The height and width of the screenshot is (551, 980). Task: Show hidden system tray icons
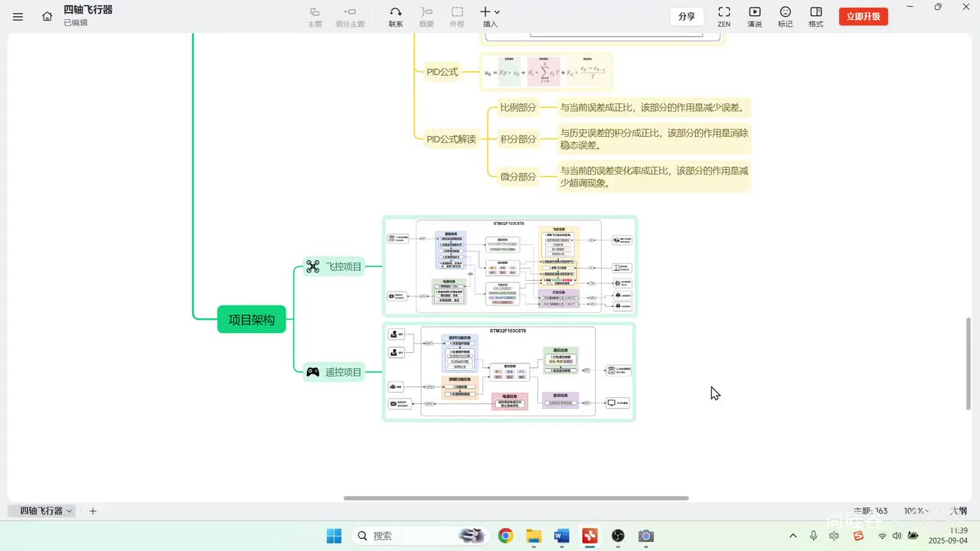coord(792,536)
